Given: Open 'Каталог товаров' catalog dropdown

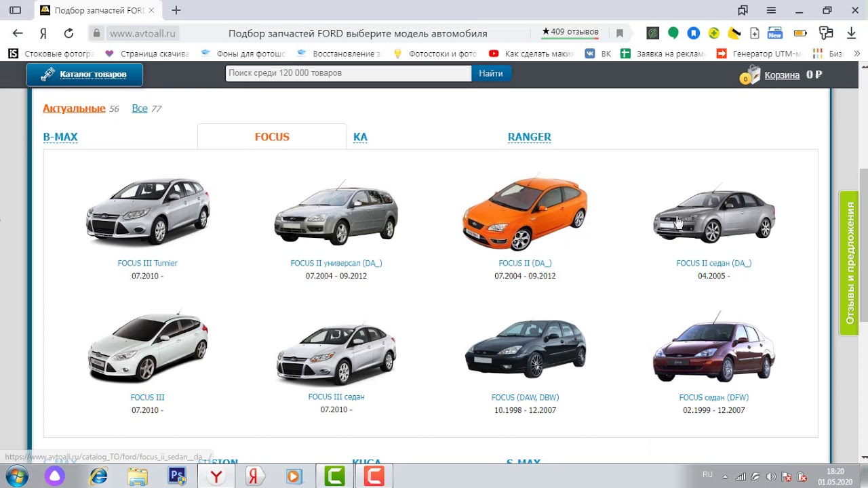Looking at the screenshot, I should tap(85, 75).
